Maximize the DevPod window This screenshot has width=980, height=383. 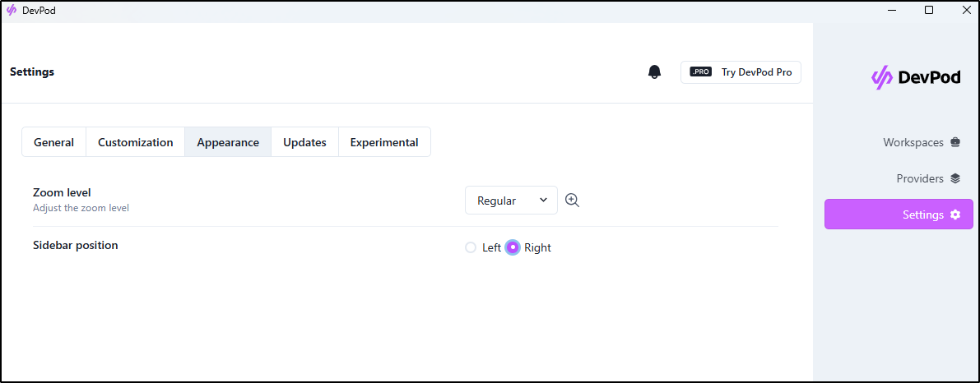pyautogui.click(x=929, y=11)
